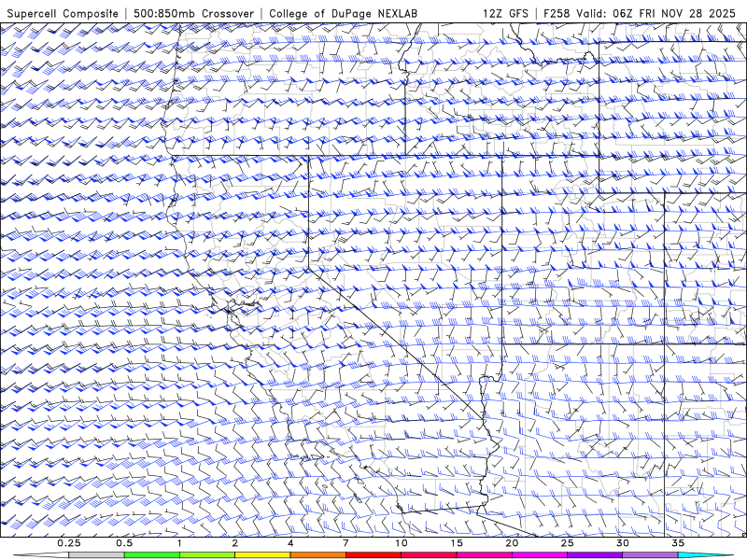Screen dimensions: 747x560
Task: Click the '0.5' legend value
Action: point(124,543)
